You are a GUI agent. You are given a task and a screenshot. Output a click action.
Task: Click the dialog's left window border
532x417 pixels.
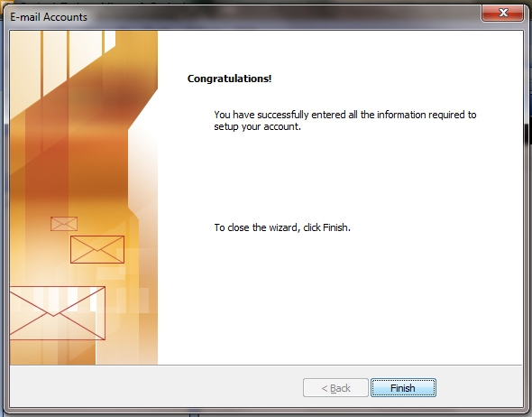pos(6,218)
